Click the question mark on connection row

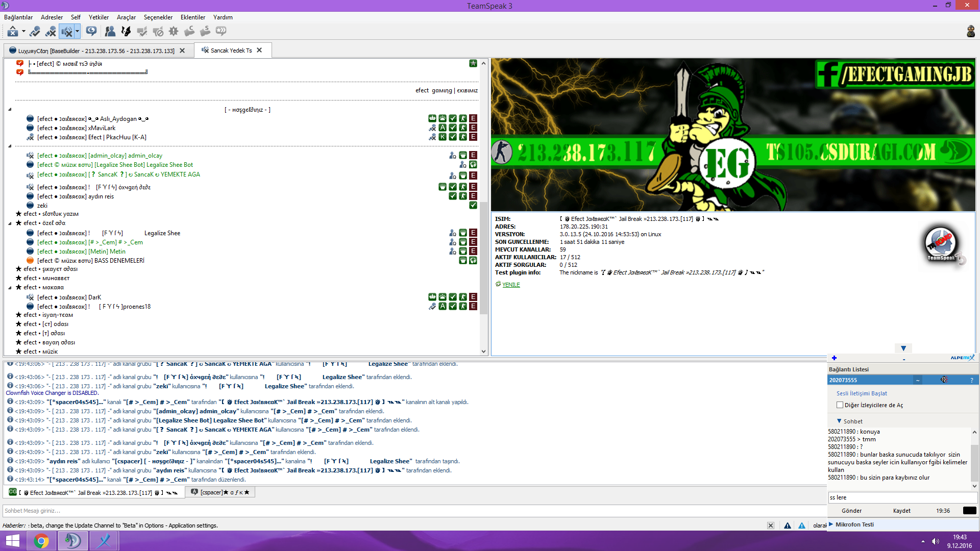click(x=972, y=380)
